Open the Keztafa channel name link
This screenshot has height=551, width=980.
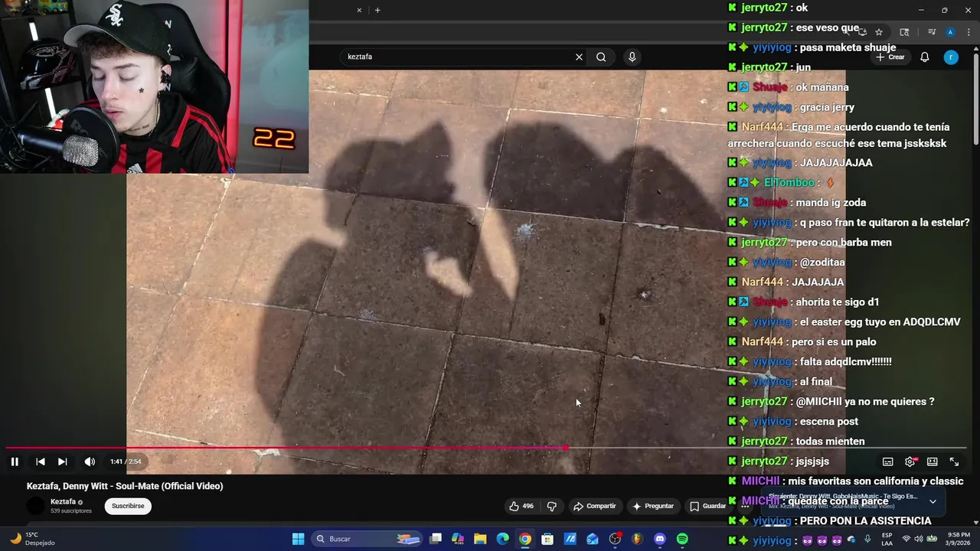tap(63, 502)
